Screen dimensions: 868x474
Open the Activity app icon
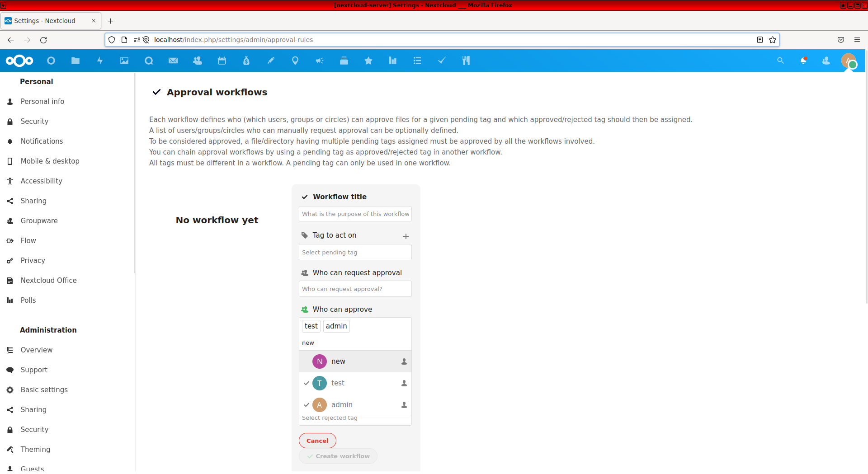[x=100, y=61]
